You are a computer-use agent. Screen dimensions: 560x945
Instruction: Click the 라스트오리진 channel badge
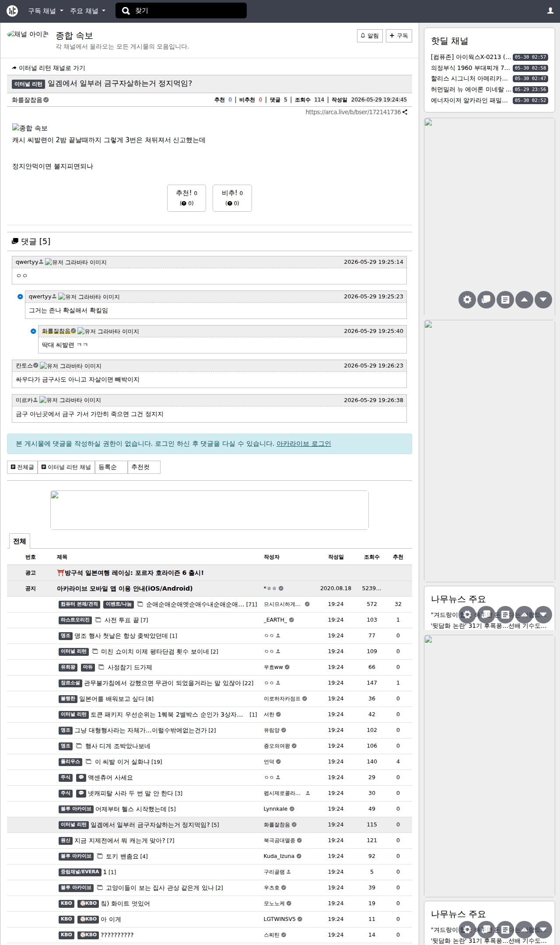click(75, 620)
